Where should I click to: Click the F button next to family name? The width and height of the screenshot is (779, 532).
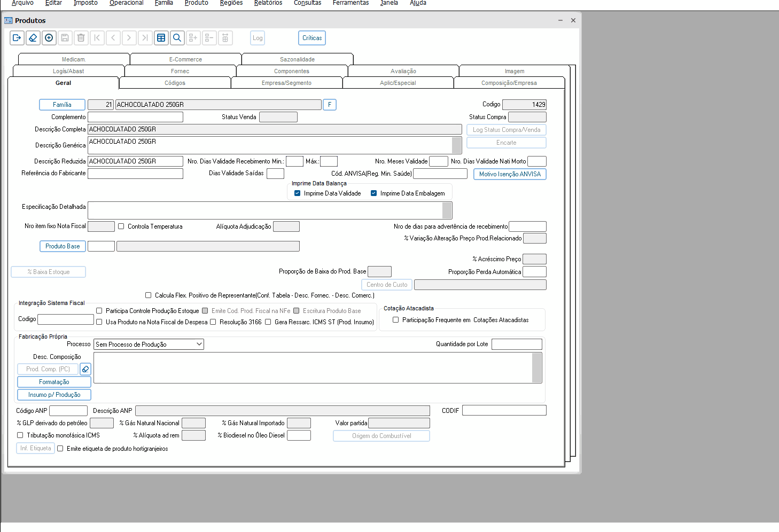[330, 105]
